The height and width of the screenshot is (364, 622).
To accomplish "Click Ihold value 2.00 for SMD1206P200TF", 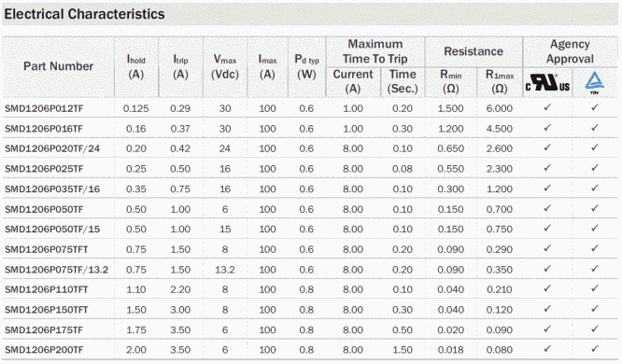I will pos(136,350).
